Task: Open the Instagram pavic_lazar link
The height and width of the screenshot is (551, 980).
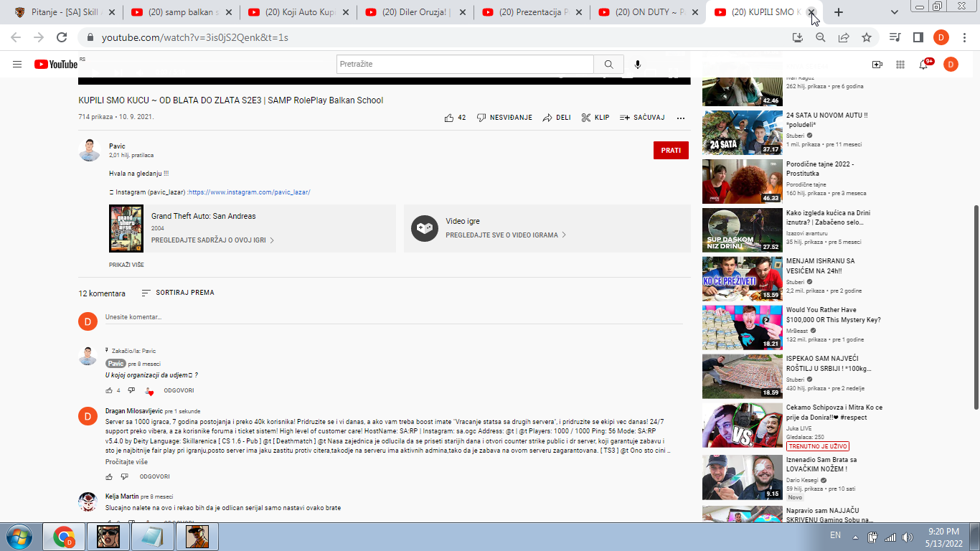Action: tap(250, 192)
